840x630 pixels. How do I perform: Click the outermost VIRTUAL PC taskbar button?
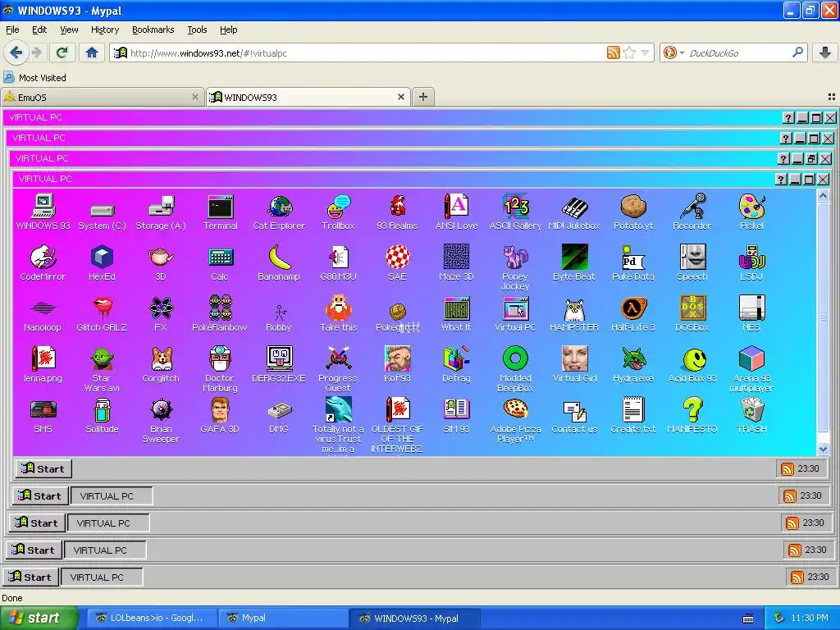coord(101,577)
